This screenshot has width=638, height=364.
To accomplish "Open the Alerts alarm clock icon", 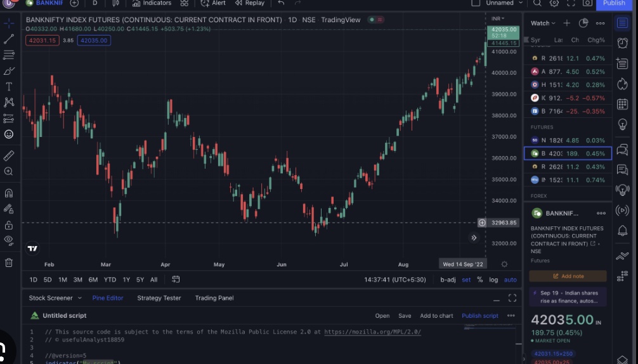I will point(622,42).
